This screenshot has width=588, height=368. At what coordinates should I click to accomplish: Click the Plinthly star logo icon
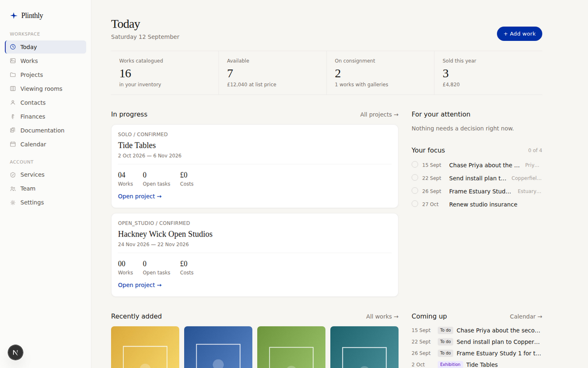(x=14, y=16)
